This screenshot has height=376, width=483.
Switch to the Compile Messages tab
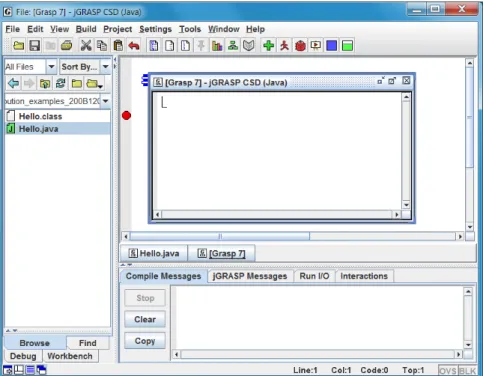[x=163, y=276]
